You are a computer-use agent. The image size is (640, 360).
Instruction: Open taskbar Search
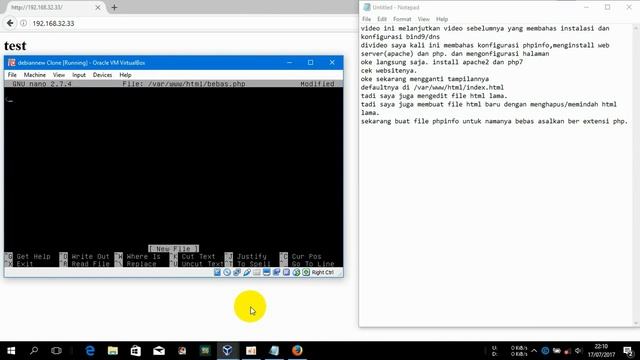click(34, 351)
